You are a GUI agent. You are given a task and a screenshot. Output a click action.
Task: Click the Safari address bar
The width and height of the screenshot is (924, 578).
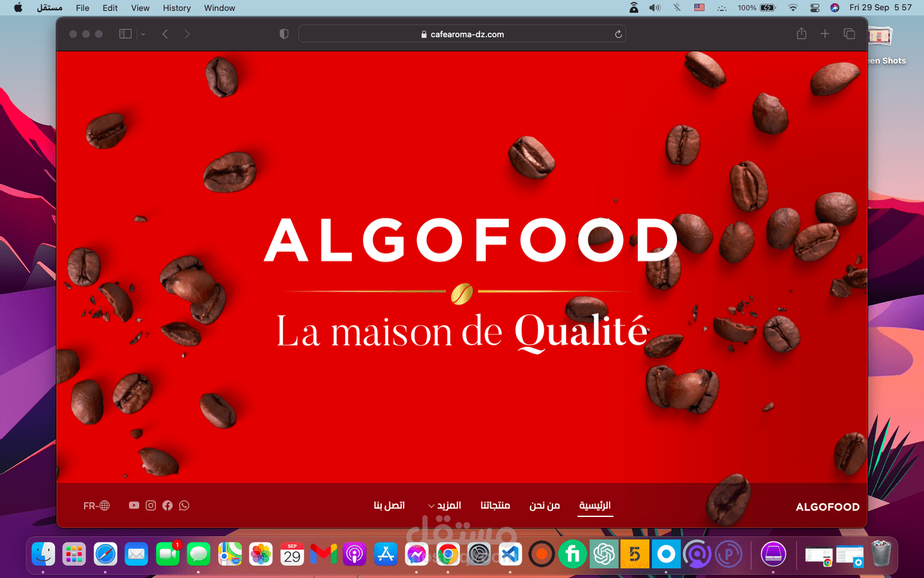tap(462, 34)
